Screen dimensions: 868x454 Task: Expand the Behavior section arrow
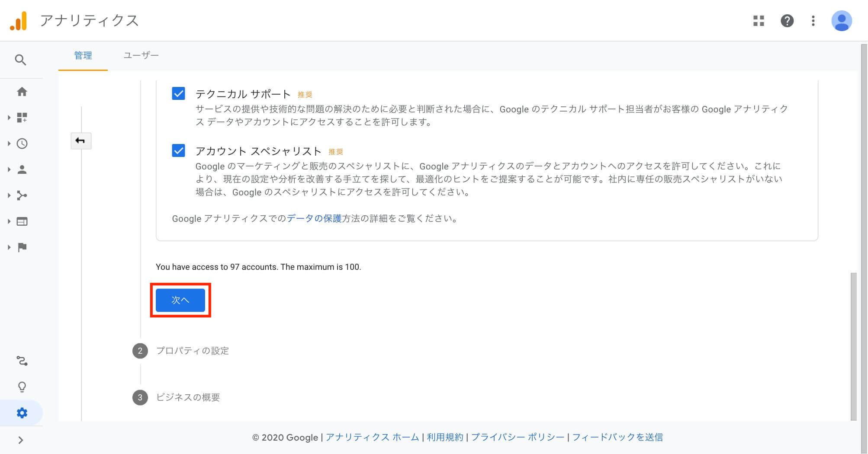click(9, 221)
